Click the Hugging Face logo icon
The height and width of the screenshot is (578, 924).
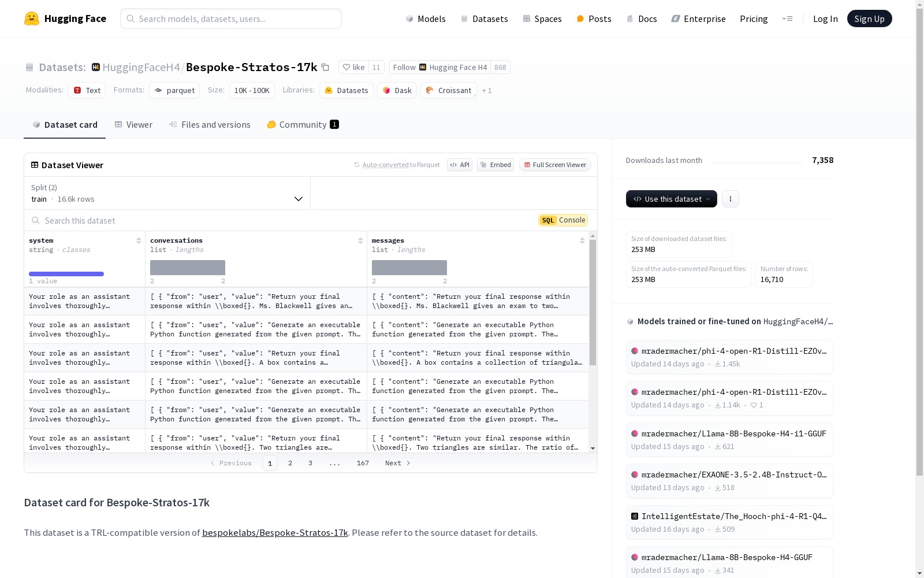(x=32, y=18)
